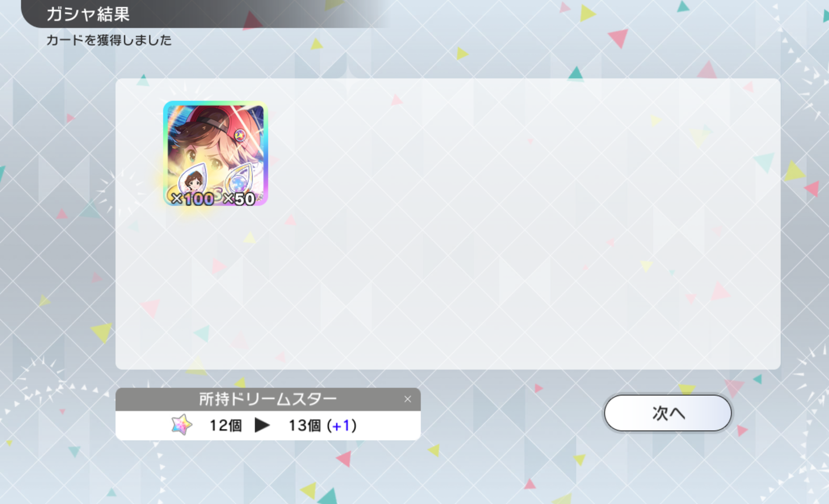Click the rainbow Dream Star icon
The image size is (829, 504).
(182, 425)
